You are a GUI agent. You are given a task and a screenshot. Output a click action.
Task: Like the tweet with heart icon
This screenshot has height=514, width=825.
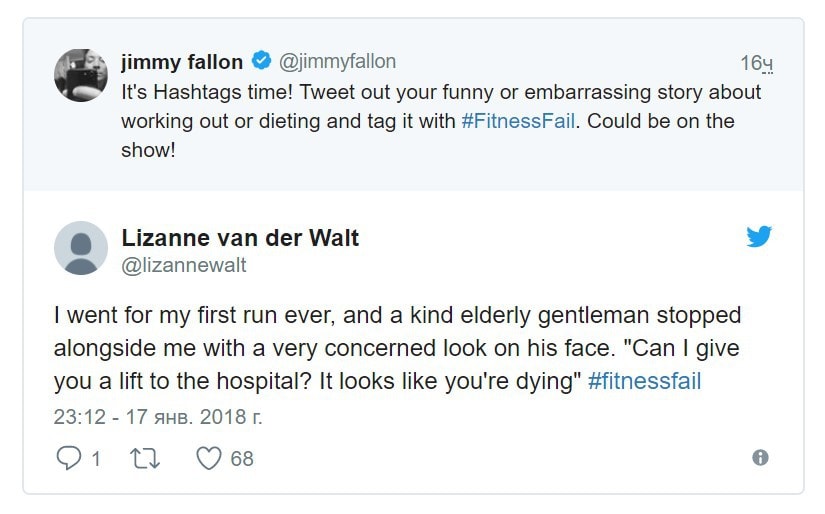pos(209,458)
